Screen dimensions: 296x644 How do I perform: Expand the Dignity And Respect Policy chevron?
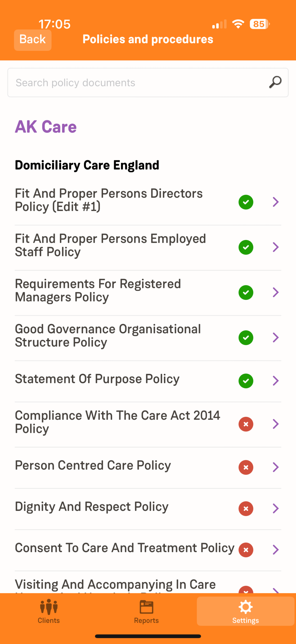click(x=276, y=508)
